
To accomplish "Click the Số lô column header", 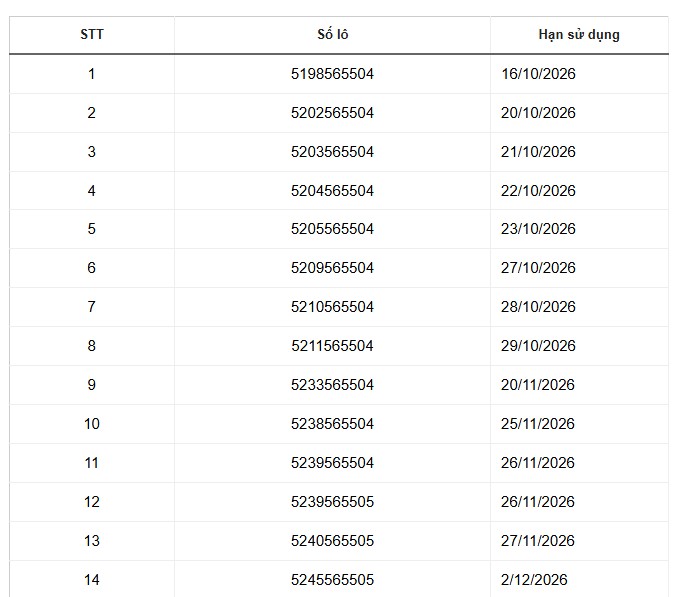I will click(332, 35).
